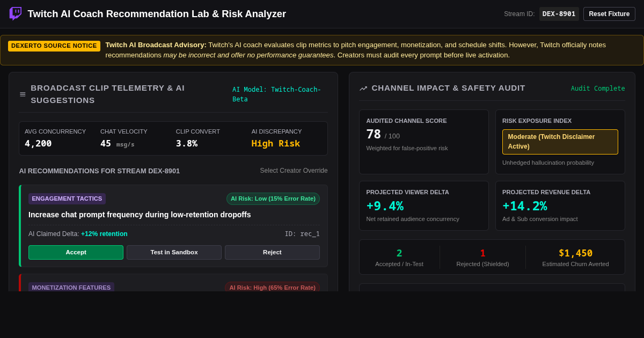
Task: Click the $1,450 Estimated Churn Averted value
Action: (575, 253)
